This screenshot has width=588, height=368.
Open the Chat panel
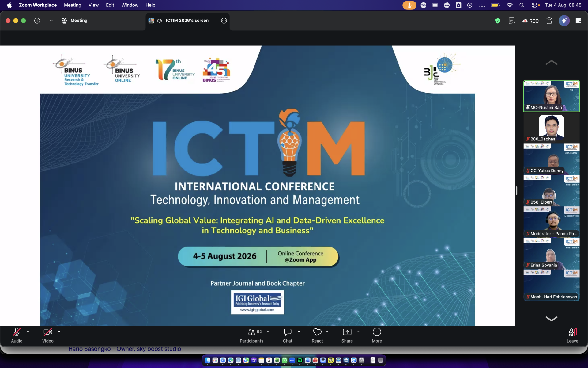tap(287, 335)
